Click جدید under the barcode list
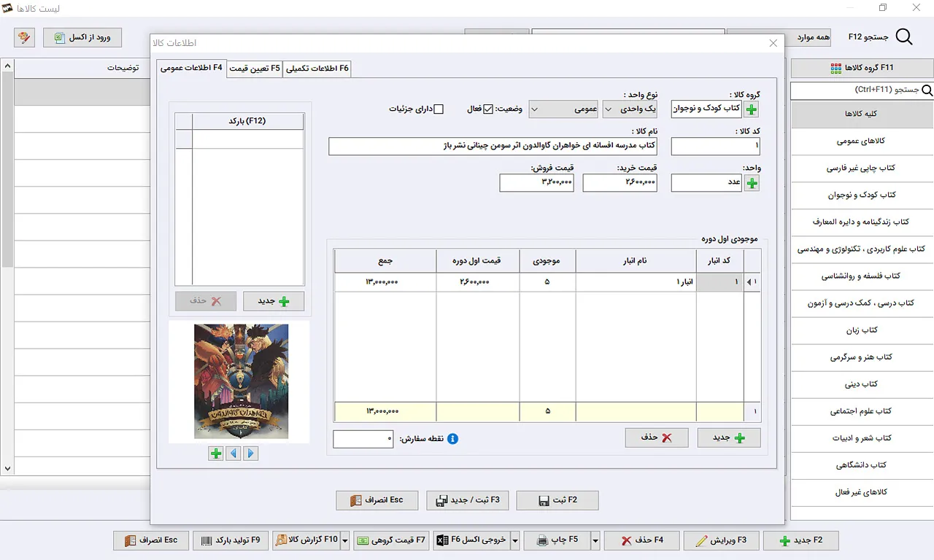Viewport: 934px width, 560px height. [x=274, y=301]
